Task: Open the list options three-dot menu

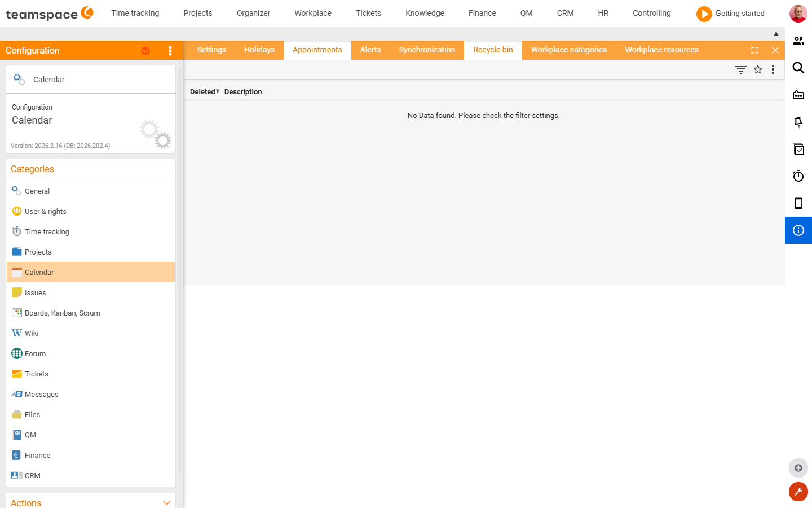Action: click(773, 69)
